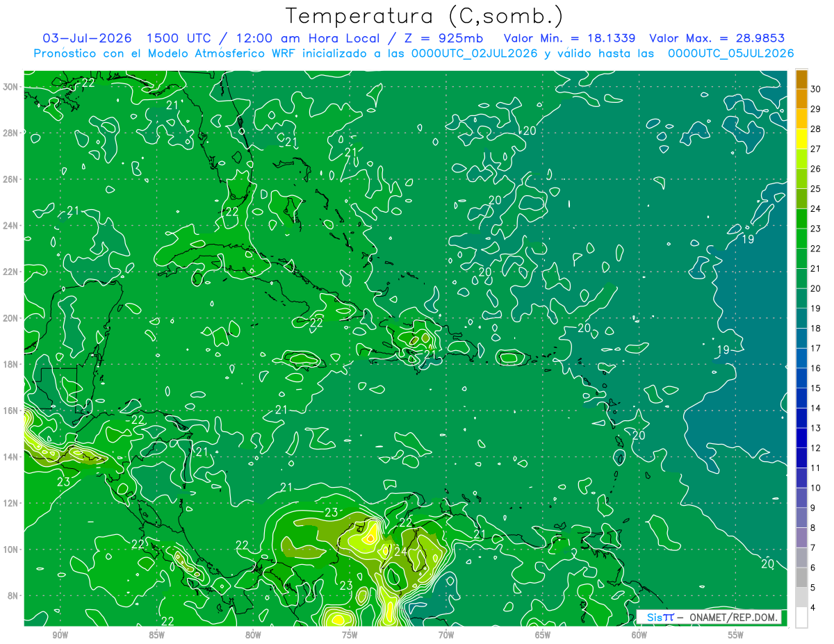Click the '1500 UTC' time text

coord(177,38)
